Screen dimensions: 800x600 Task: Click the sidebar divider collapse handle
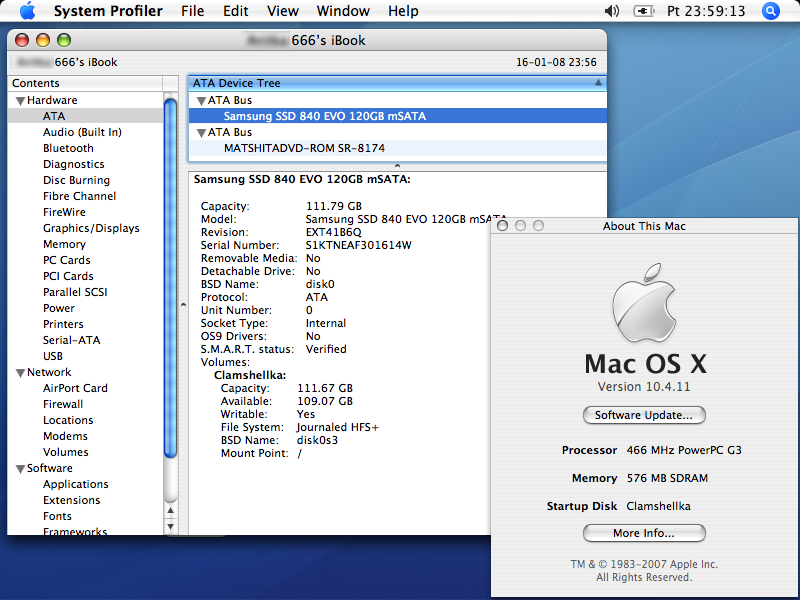click(x=183, y=305)
